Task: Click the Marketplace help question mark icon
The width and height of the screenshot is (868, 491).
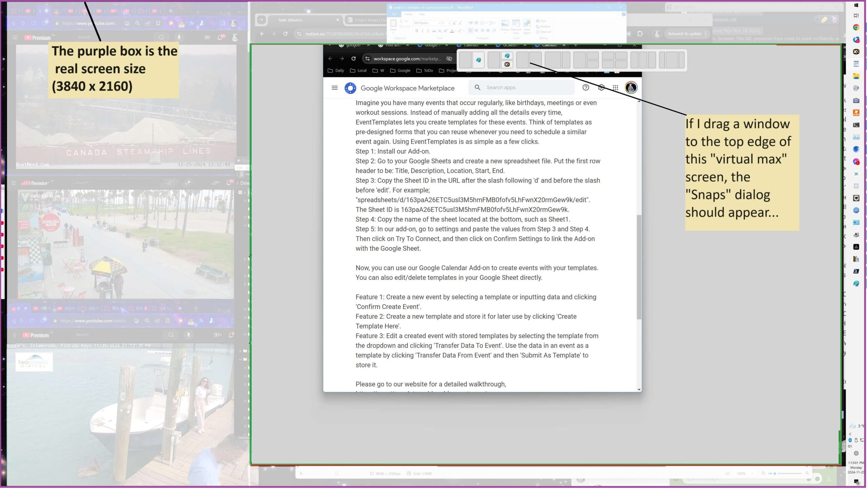Action: pyautogui.click(x=586, y=88)
